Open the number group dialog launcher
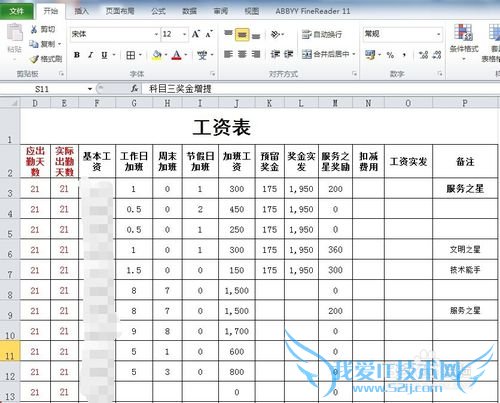500x403 pixels. pos(440,74)
